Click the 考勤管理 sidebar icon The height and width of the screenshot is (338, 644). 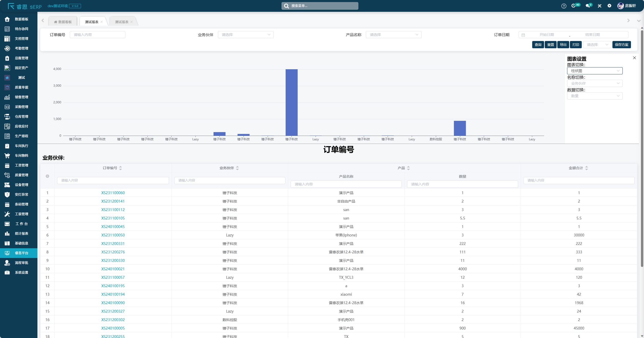pos(7,48)
